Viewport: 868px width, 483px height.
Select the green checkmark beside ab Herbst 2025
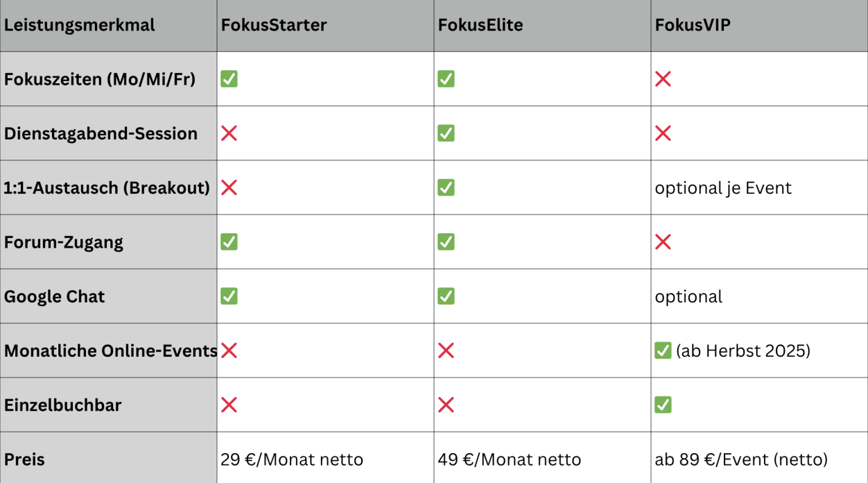tap(663, 350)
